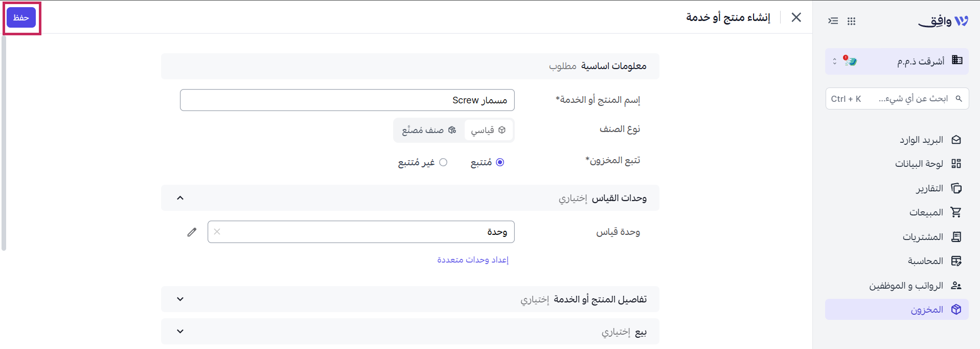This screenshot has width=980, height=349.
Task: Select the مُتتبع radio button
Action: (x=500, y=162)
